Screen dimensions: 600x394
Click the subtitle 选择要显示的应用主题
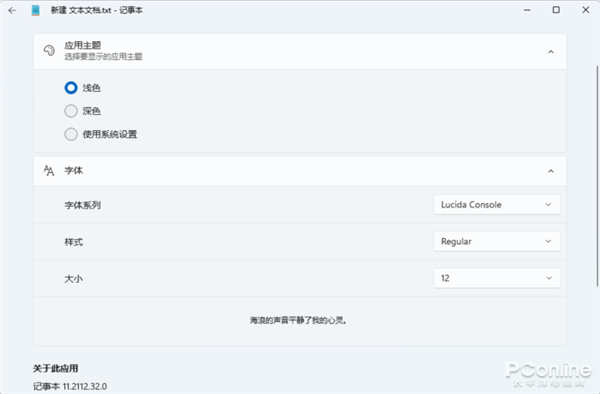pos(103,57)
